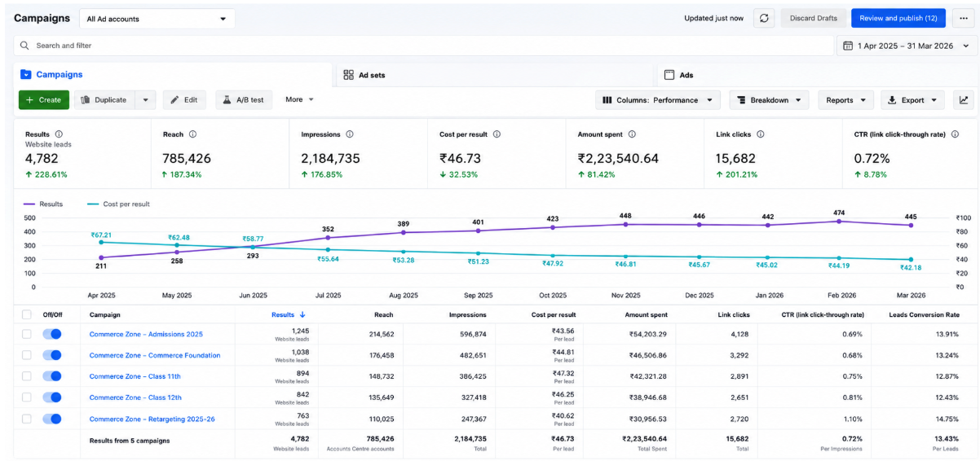
Task: Switch to the Campaigns tab
Action: [x=173, y=75]
